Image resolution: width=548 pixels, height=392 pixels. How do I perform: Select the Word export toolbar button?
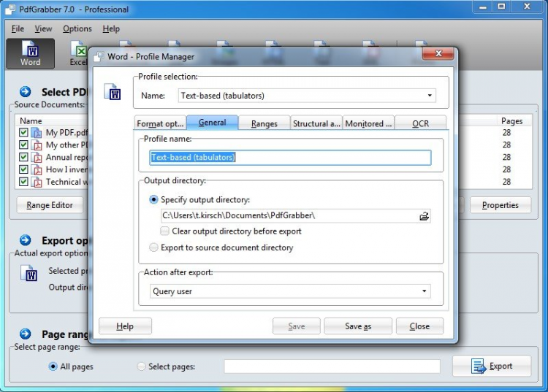pos(31,53)
